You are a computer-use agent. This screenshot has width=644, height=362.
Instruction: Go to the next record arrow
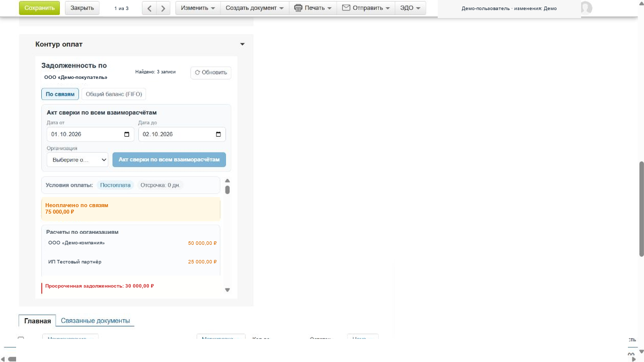tap(163, 8)
